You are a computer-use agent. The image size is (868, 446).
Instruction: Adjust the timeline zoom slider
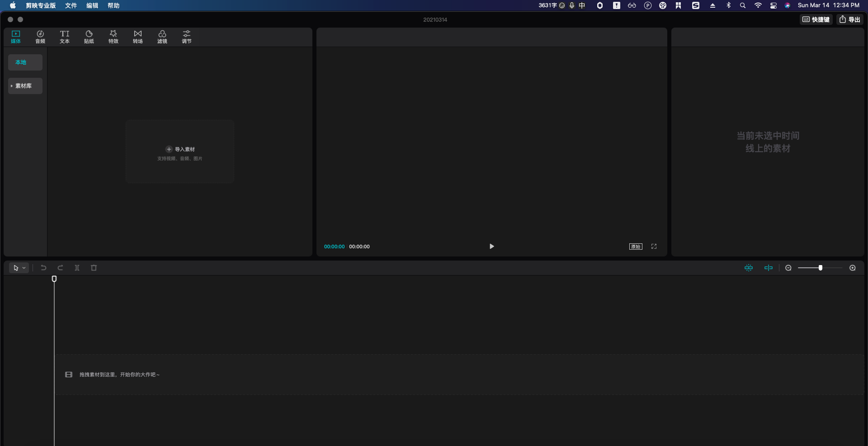pyautogui.click(x=820, y=268)
